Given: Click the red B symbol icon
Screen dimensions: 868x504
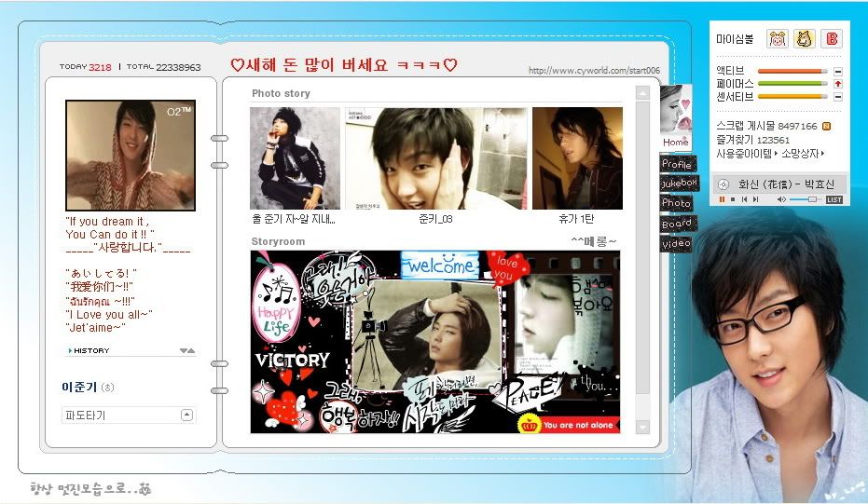Looking at the screenshot, I should point(831,39).
